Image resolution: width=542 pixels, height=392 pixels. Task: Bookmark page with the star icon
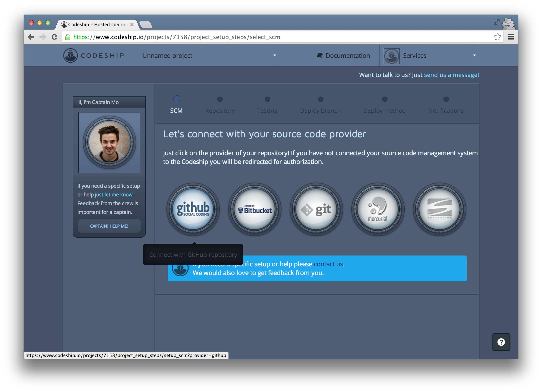497,37
